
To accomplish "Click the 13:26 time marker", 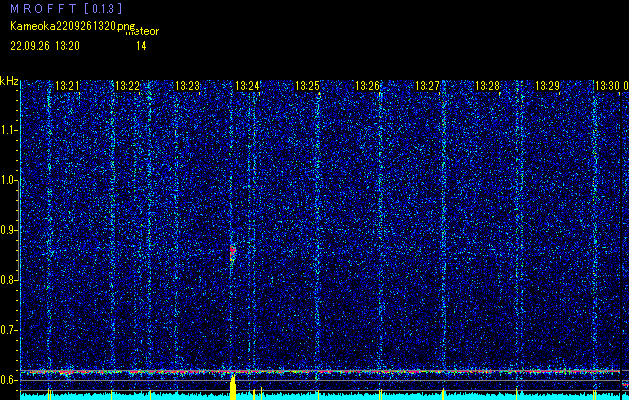I will [x=367, y=86].
